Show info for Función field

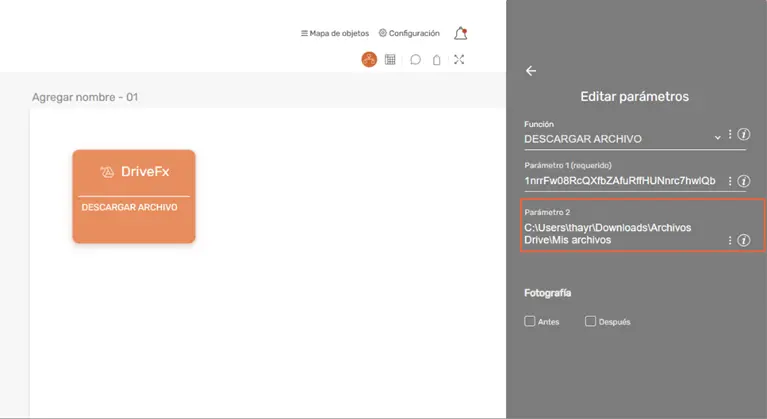tap(744, 134)
